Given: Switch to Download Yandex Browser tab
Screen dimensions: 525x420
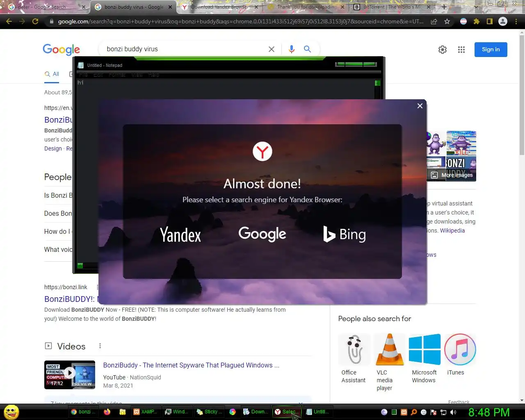Looking at the screenshot, I should pyautogui.click(x=220, y=7).
